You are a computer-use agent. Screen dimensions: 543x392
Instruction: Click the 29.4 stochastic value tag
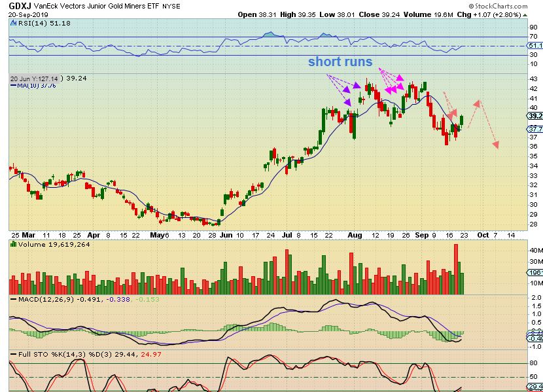pos(535,387)
